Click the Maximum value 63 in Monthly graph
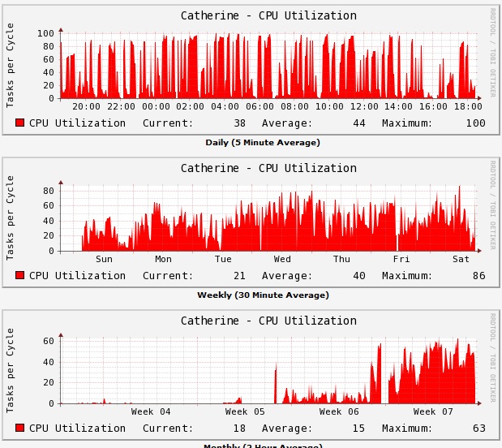 coord(479,429)
